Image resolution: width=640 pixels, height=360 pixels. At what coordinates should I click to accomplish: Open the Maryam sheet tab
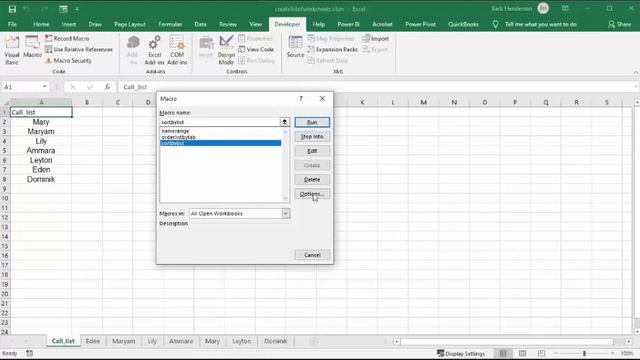pyautogui.click(x=123, y=341)
